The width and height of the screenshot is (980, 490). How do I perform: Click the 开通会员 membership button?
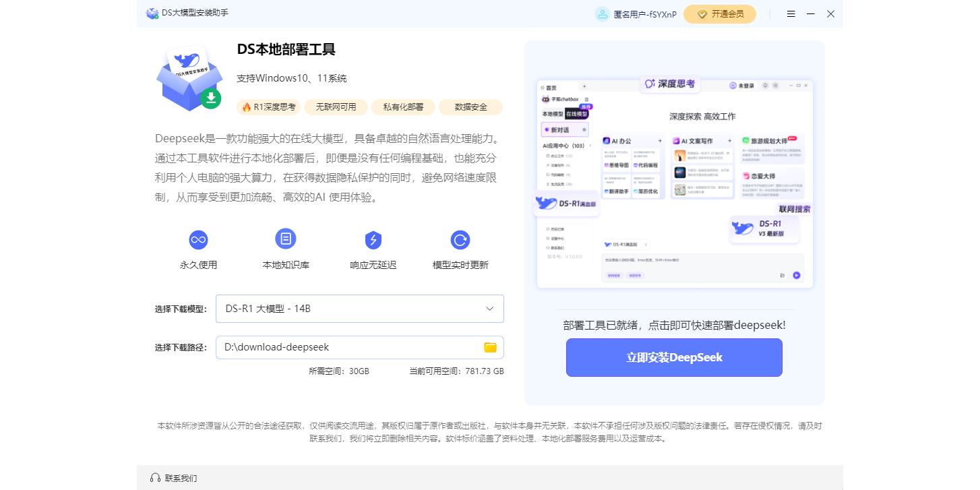click(719, 14)
